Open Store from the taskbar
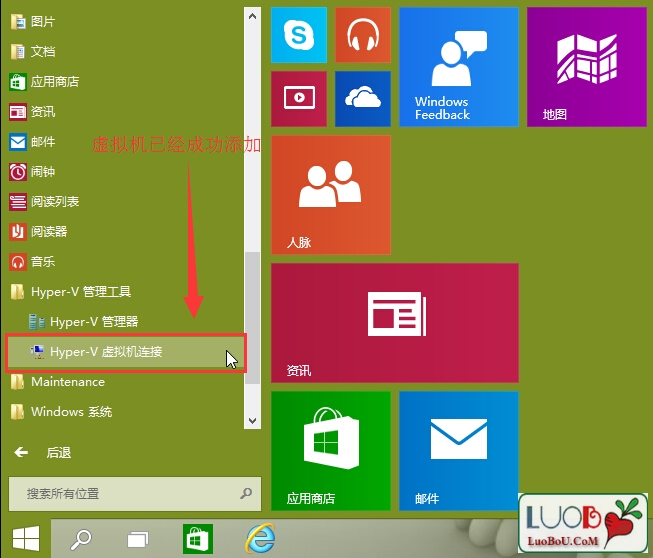Screen dimensions: 653x558 198,539
